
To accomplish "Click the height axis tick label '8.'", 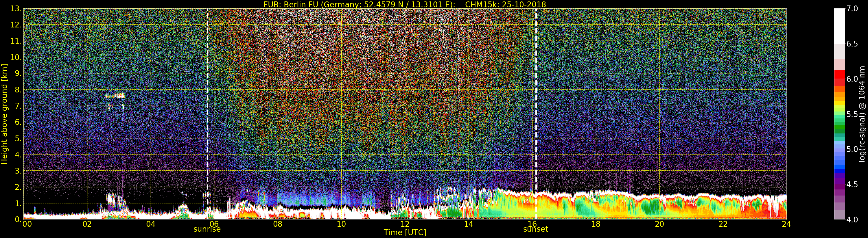I will point(18,90).
